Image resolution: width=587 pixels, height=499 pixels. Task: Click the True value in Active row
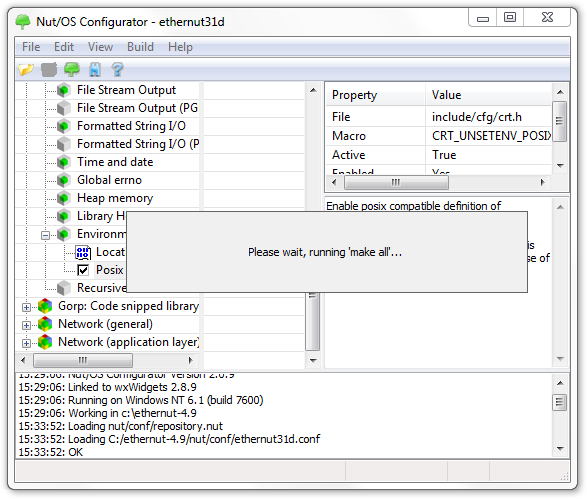point(444,155)
